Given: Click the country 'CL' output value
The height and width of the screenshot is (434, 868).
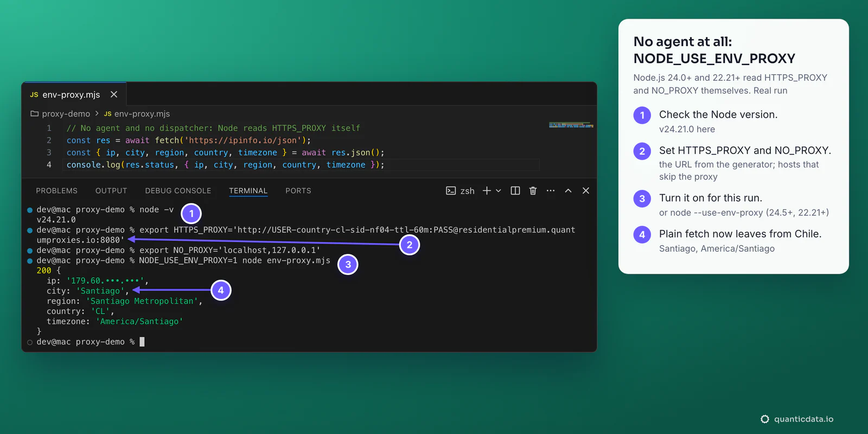Looking at the screenshot, I should [x=100, y=311].
